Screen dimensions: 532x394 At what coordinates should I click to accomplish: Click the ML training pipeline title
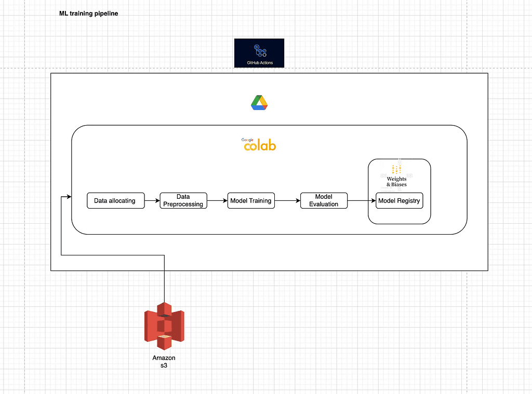point(89,13)
